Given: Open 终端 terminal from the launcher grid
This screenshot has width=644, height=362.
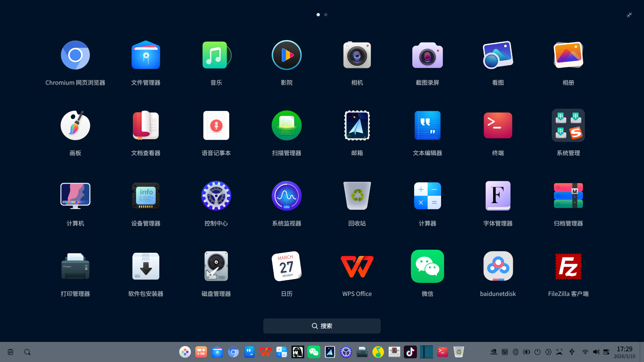Looking at the screenshot, I should click(x=498, y=126).
